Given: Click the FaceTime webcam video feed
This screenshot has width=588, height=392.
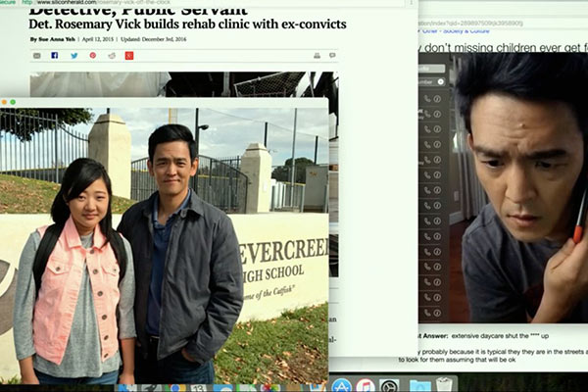Looking at the screenshot, I should (x=519, y=187).
